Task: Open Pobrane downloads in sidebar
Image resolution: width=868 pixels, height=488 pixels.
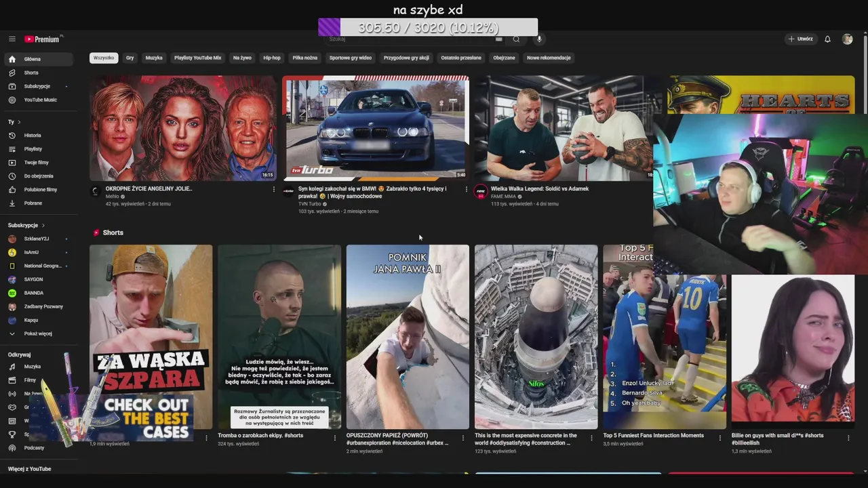Action: coord(39,203)
